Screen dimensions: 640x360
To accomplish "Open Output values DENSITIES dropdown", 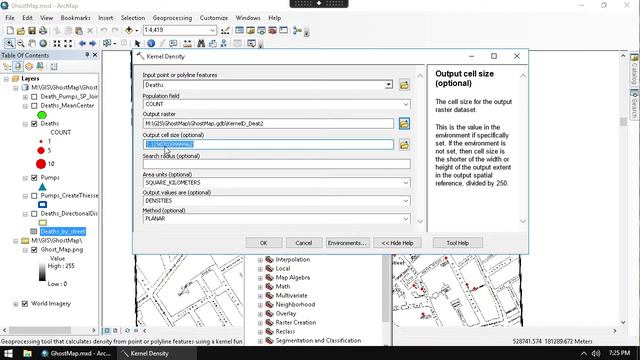I will 406,201.
